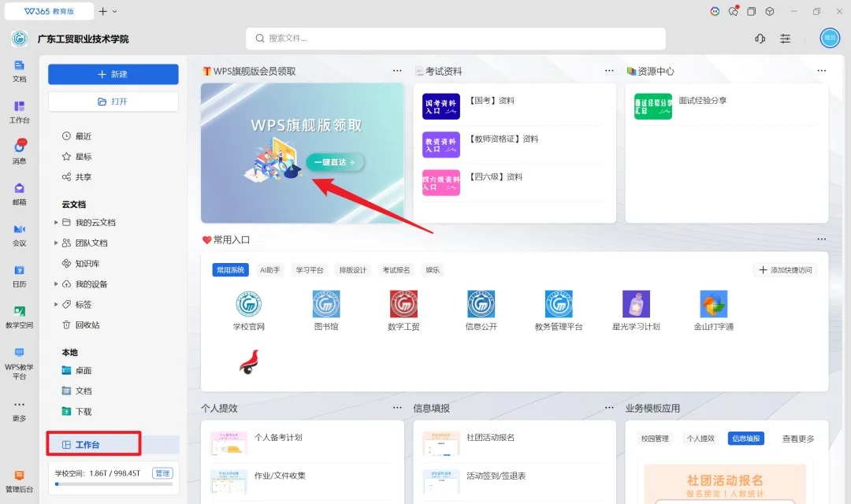Open 金山打字通 shortcut icon
The image size is (851, 504).
(x=714, y=304)
